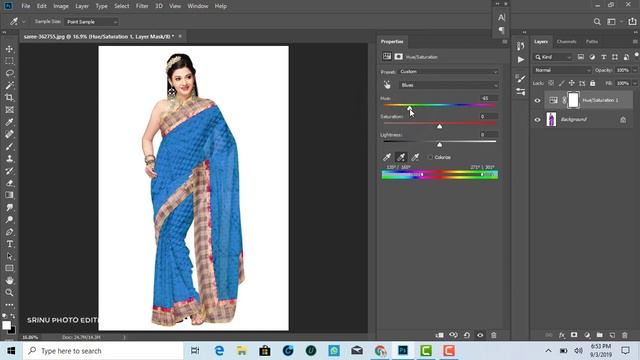Open the Image menu
The image size is (640, 360).
[x=61, y=6]
